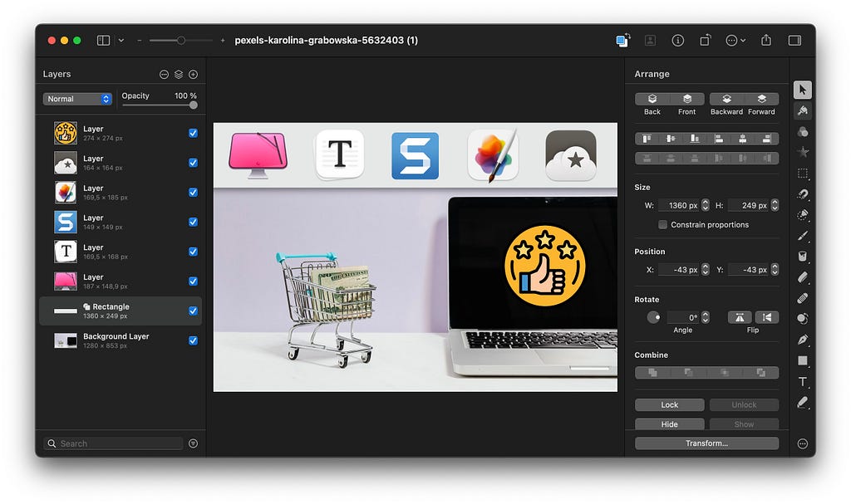Align right edges icon in Arrange panel
Viewport: 851px width, 504px height.
click(766, 139)
